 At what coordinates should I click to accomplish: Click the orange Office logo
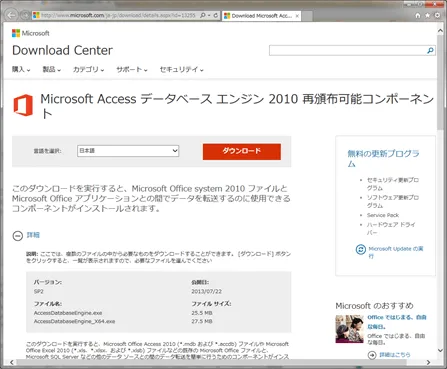23,105
